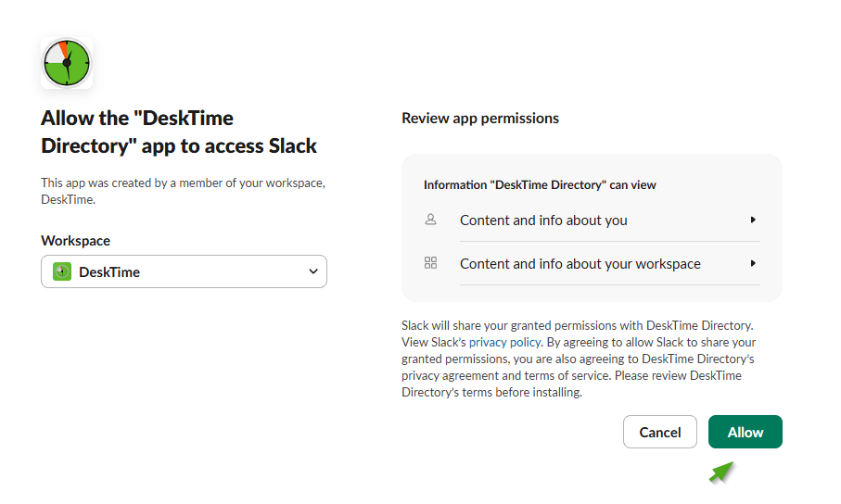Click the "Content and info about you" label

pyautogui.click(x=543, y=220)
